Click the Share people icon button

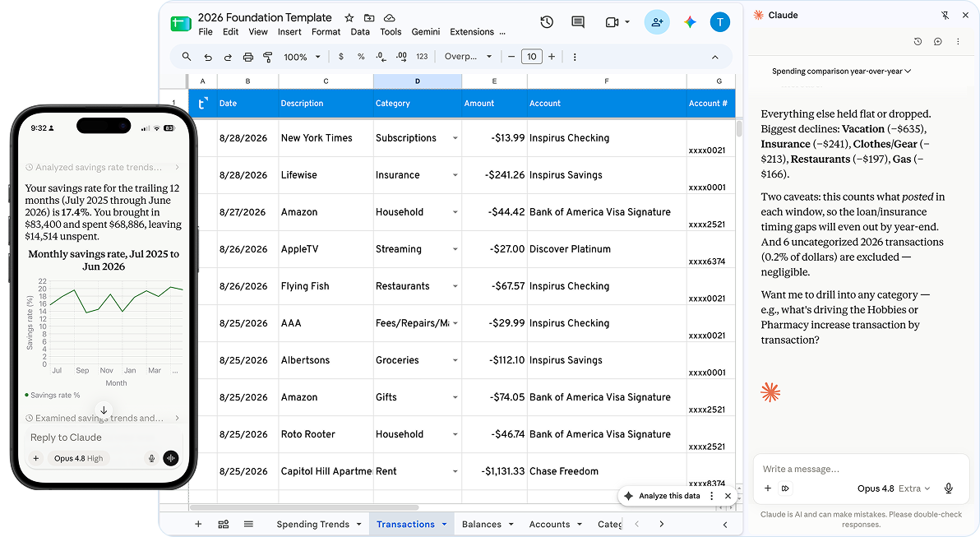click(x=657, y=22)
